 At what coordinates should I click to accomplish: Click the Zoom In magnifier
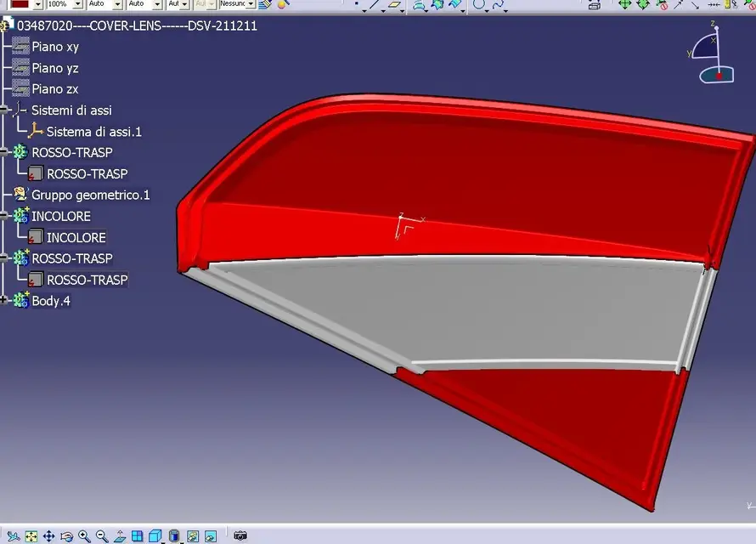pyautogui.click(x=84, y=536)
